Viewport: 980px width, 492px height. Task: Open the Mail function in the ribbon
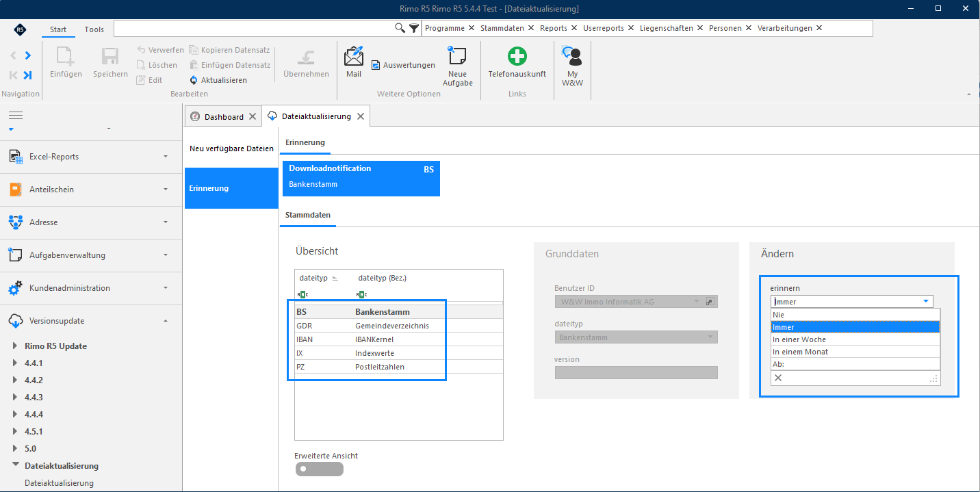[354, 62]
